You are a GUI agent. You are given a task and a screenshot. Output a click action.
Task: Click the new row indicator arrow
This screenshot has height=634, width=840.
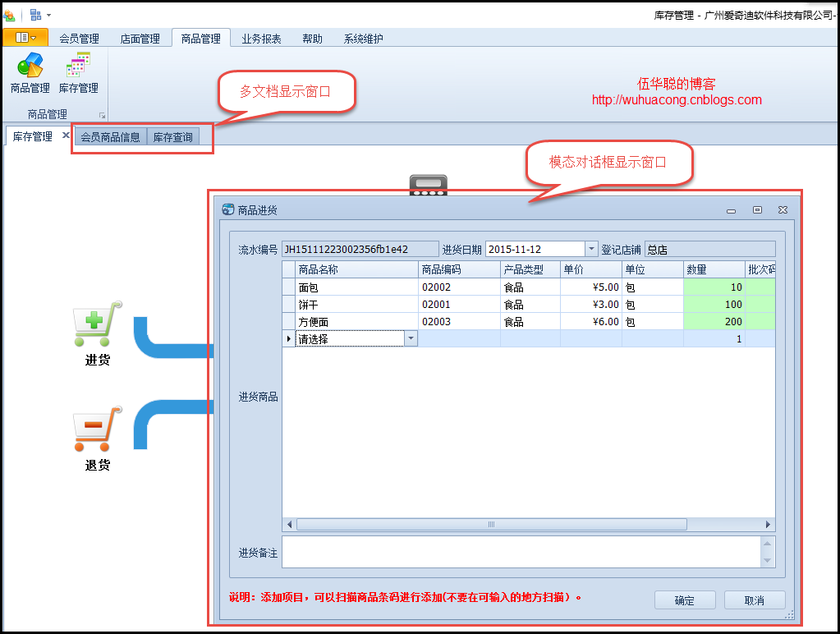289,338
